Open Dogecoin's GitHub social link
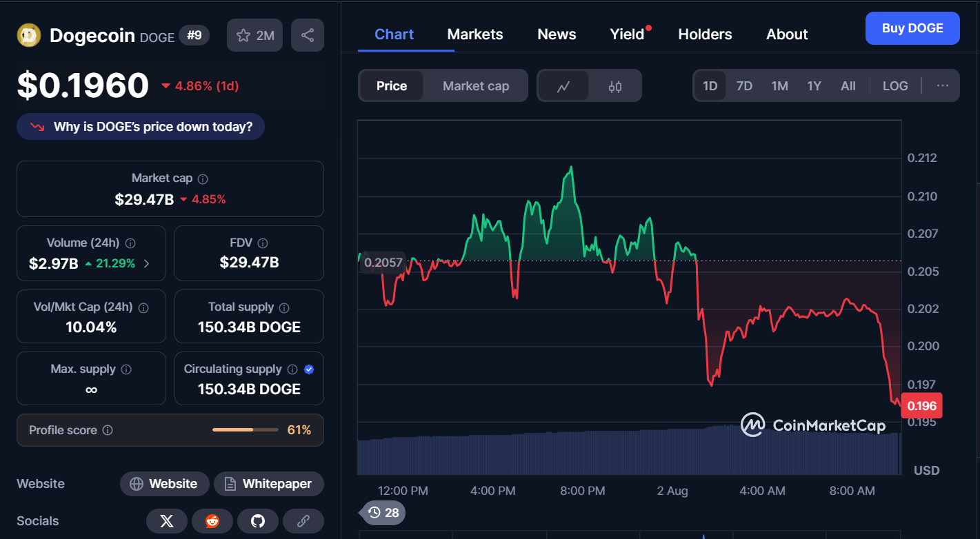Screen dimensions: 980x539 point(258,521)
